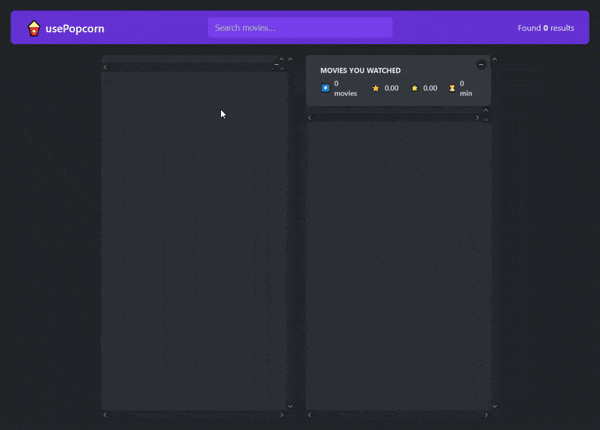Click the number-of-movies icon in the summary
This screenshot has height=430, width=600.
[325, 88]
